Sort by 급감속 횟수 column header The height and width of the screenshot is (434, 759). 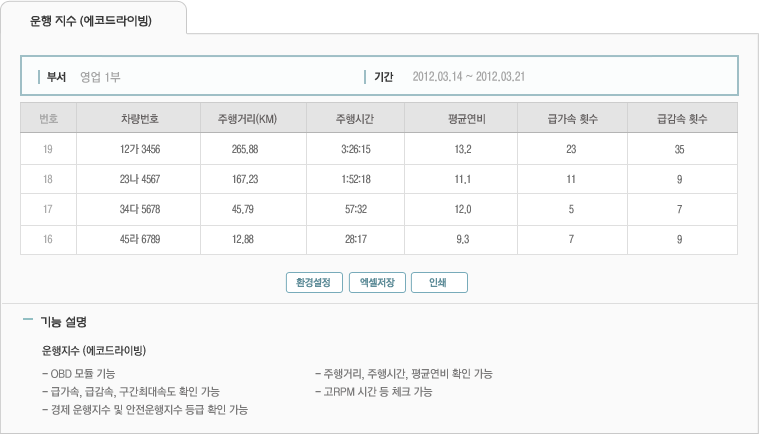682,119
